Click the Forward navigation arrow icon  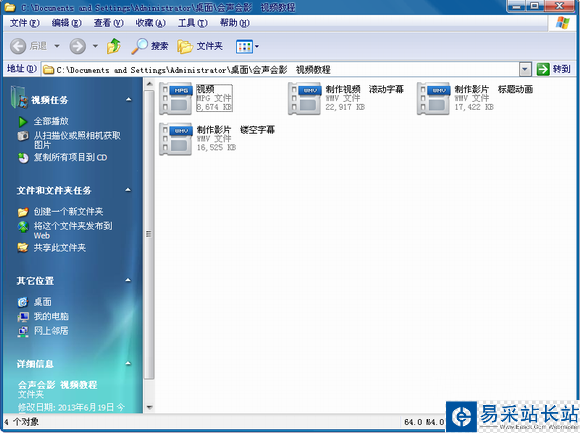(x=78, y=46)
